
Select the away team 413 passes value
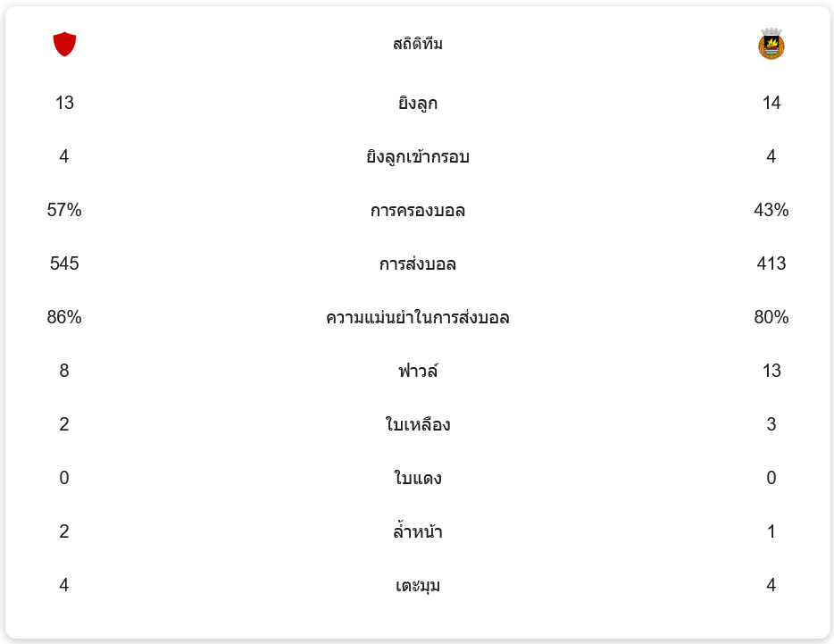[771, 263]
